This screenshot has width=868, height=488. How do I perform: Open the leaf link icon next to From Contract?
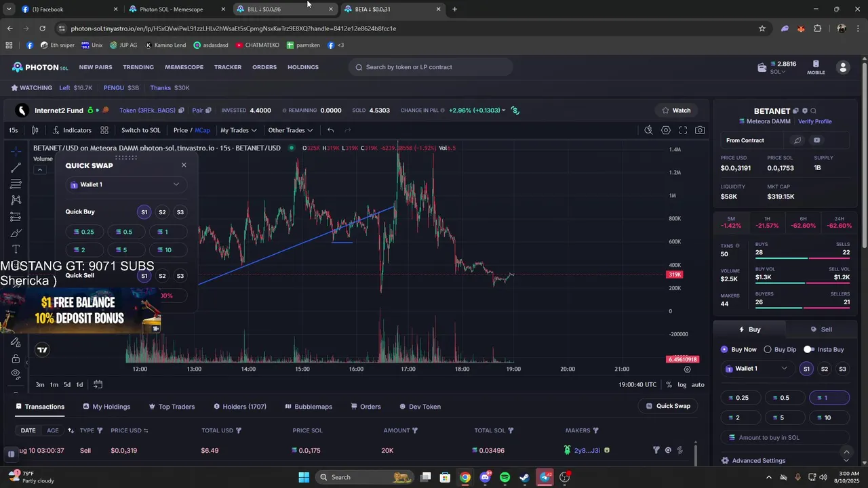click(797, 140)
